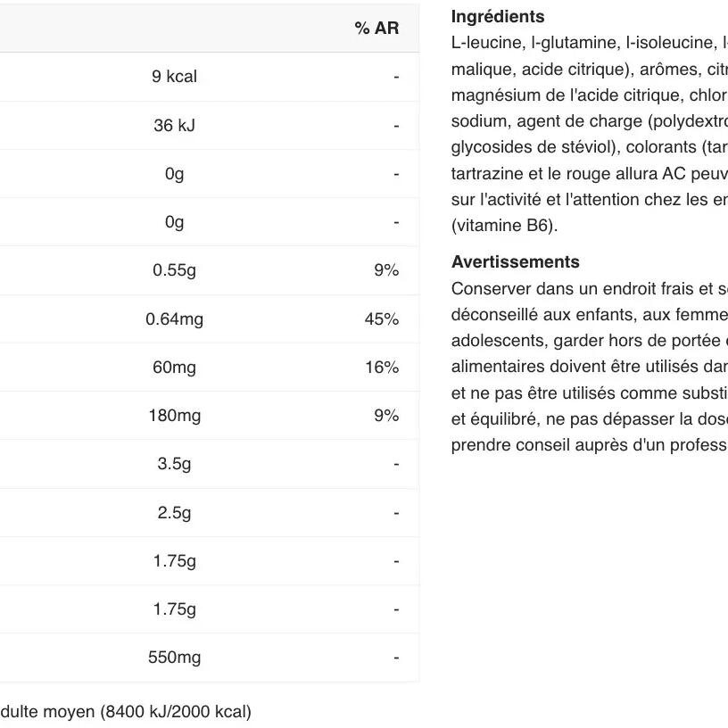Click the "180mg" amount cell

tap(174, 416)
